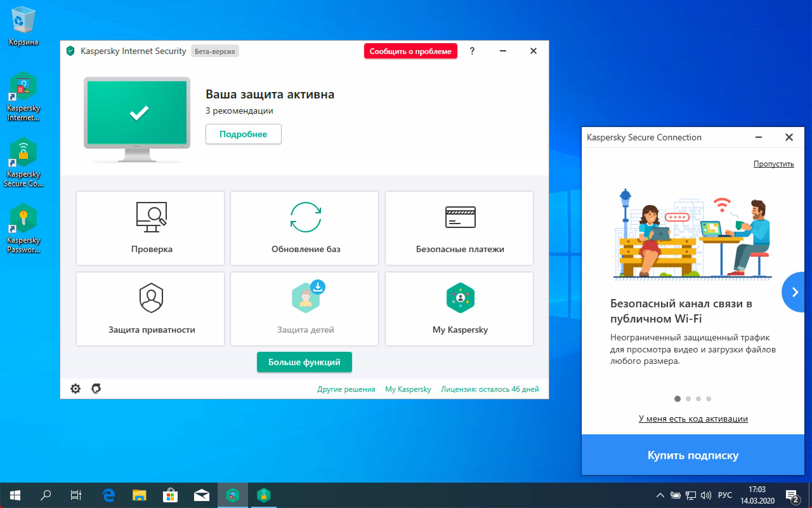Close Kaspersky Secure Connection window
The image size is (812, 508).
tap(789, 137)
